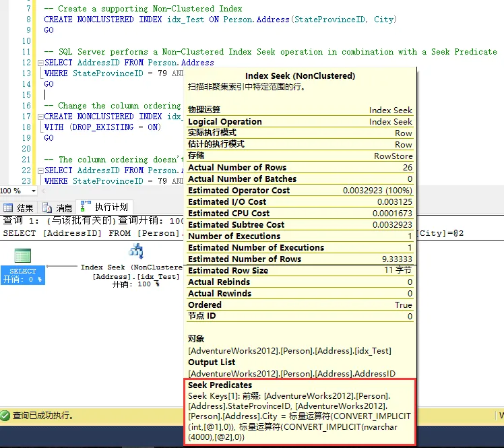The height and width of the screenshot is (448, 504).
Task: Click the 'SELECT 开销: 0 %' operator label
Action: coord(22,276)
